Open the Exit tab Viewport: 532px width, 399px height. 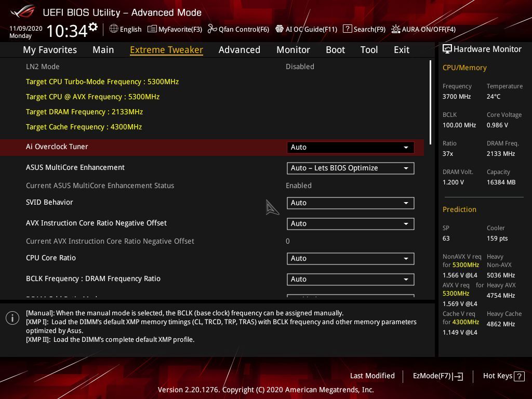pos(402,50)
